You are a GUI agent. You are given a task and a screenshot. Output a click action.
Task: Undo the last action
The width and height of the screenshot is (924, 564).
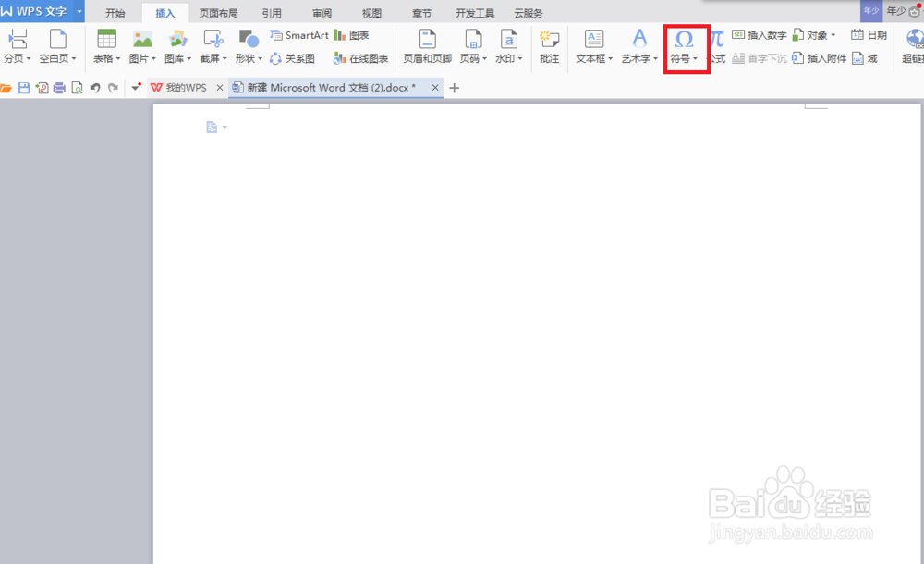click(x=95, y=88)
